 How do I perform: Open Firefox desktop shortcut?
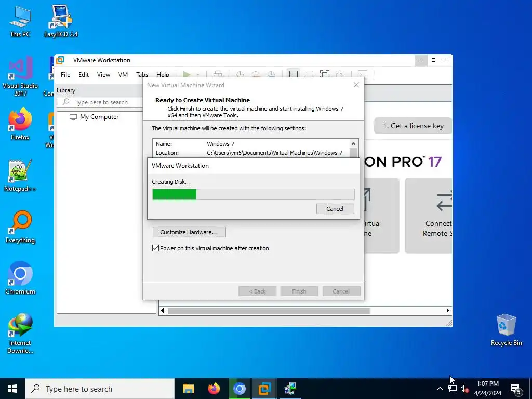20,124
